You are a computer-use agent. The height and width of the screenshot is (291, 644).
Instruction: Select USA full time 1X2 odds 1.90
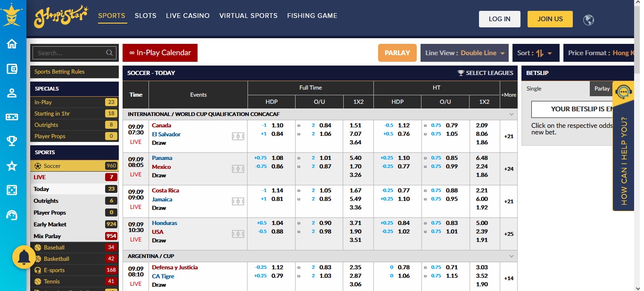[x=355, y=232]
